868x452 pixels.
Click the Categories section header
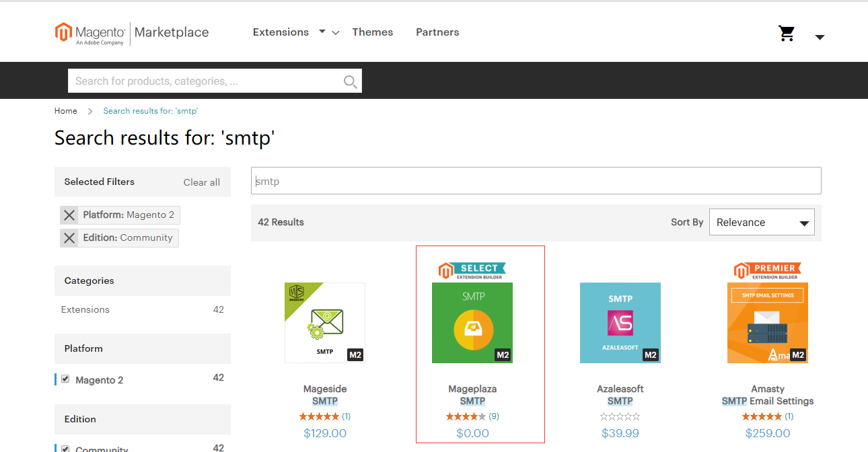(x=143, y=280)
